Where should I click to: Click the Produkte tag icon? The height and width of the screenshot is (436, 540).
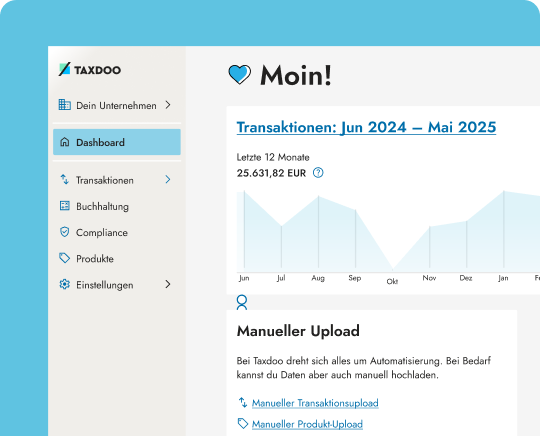pos(65,258)
